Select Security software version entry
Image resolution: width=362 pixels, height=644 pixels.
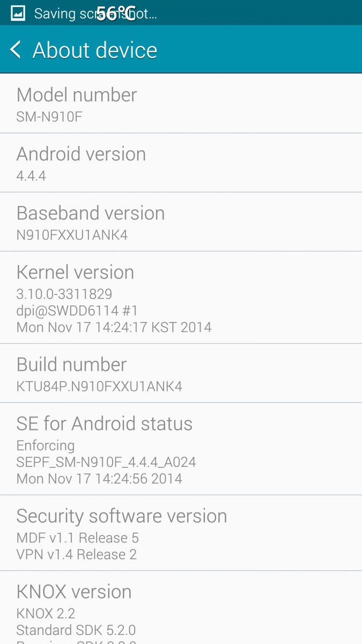(181, 533)
